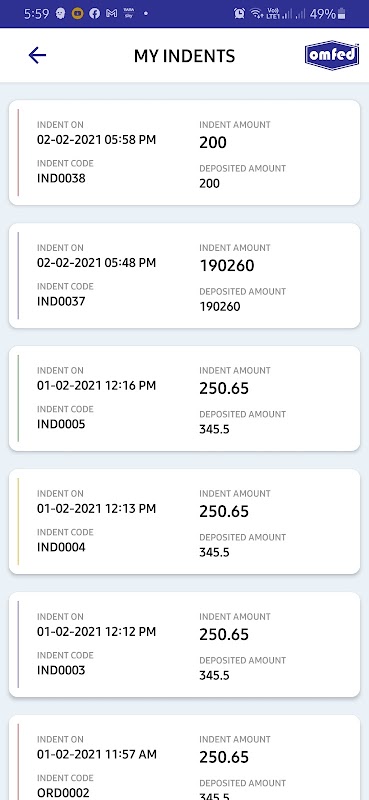
Task: Tap the Omfed logo
Action: (332, 55)
